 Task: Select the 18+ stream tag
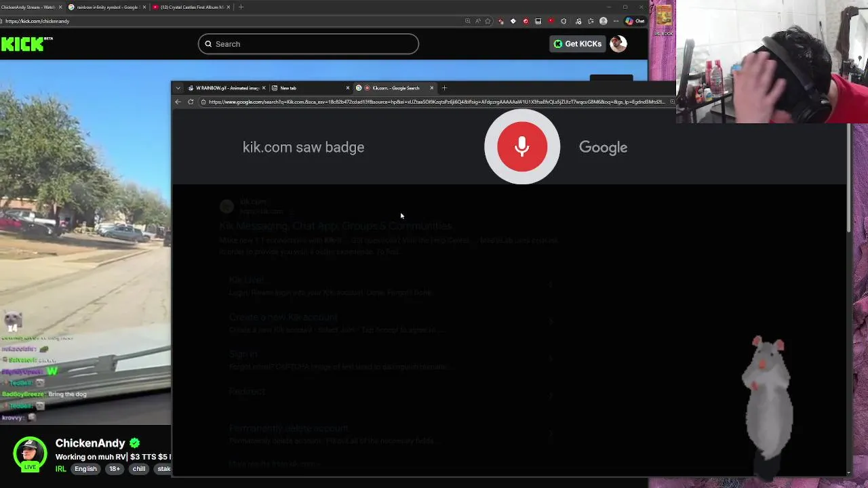(x=115, y=469)
